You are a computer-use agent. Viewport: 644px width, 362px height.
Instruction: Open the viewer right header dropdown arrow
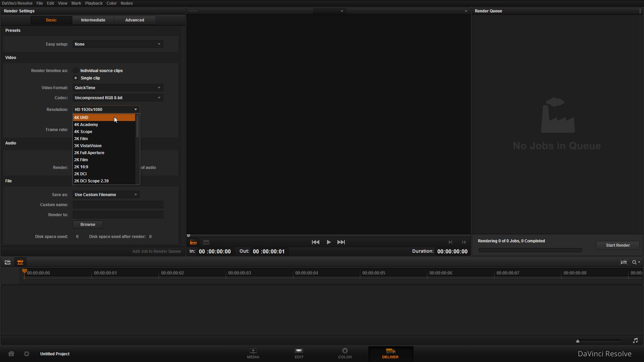pos(466,11)
